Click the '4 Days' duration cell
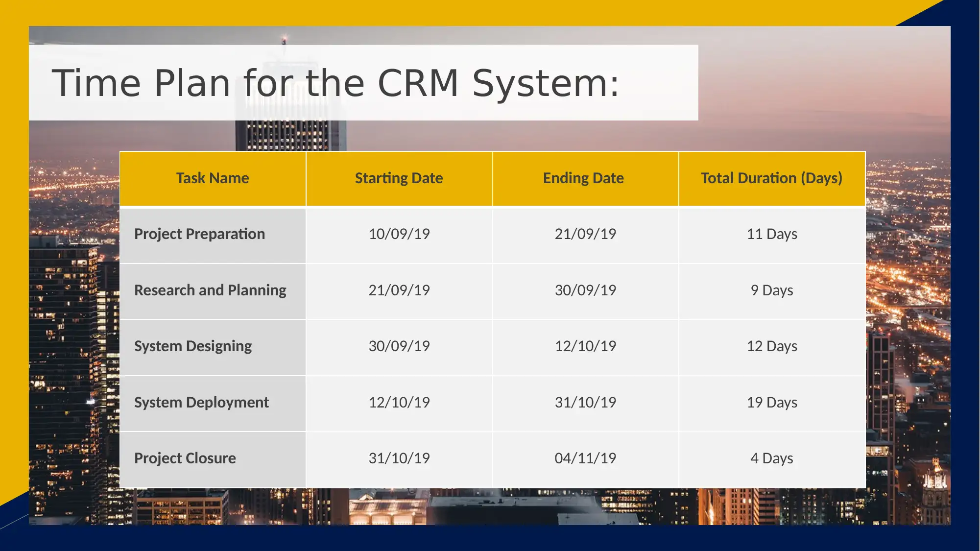This screenshot has height=551, width=980. tap(772, 459)
